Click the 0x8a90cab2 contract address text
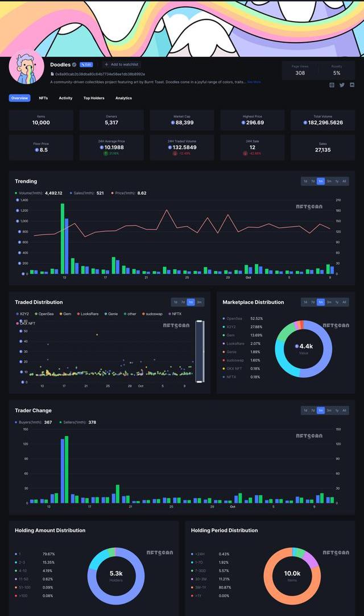This screenshot has width=364, height=616. click(x=100, y=74)
